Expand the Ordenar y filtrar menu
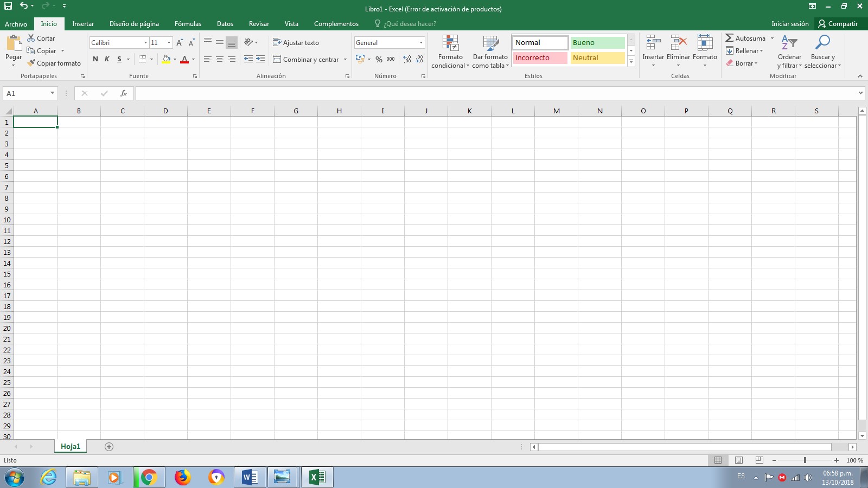 click(x=789, y=52)
